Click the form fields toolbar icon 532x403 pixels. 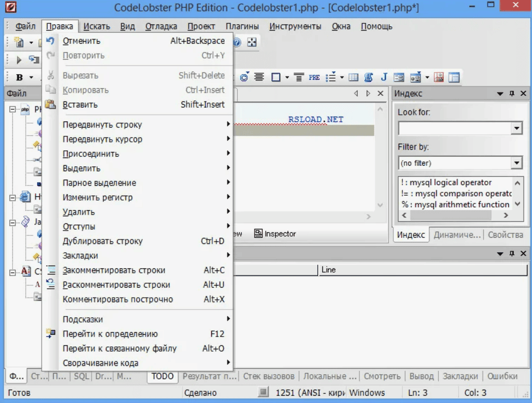pos(399,77)
